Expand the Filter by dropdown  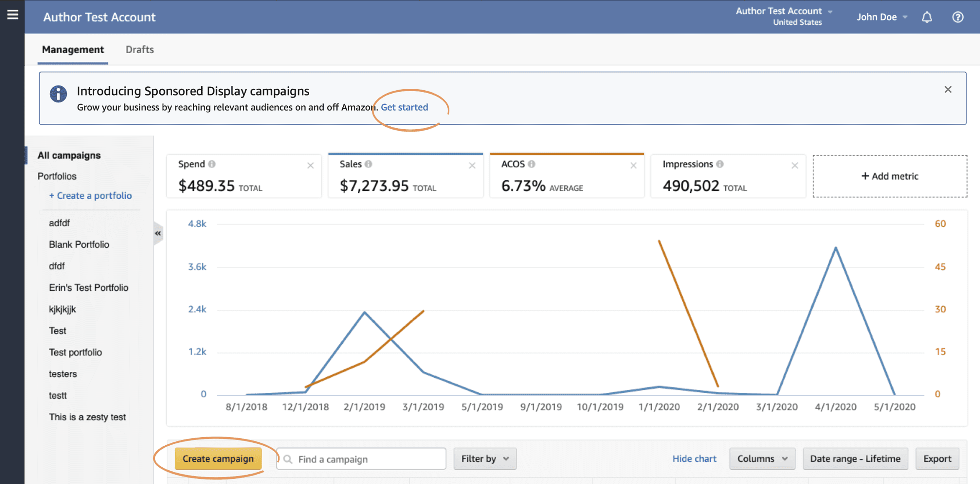coord(485,458)
